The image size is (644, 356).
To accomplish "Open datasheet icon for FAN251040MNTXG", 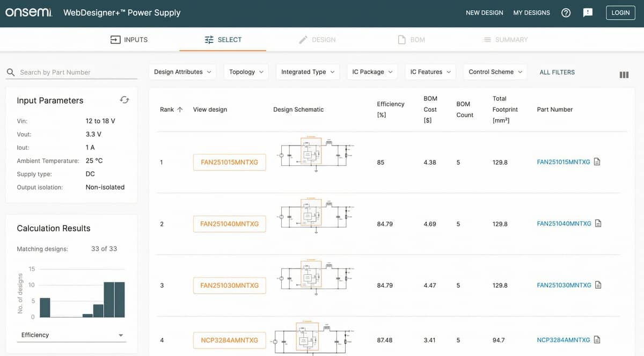I will 598,223.
